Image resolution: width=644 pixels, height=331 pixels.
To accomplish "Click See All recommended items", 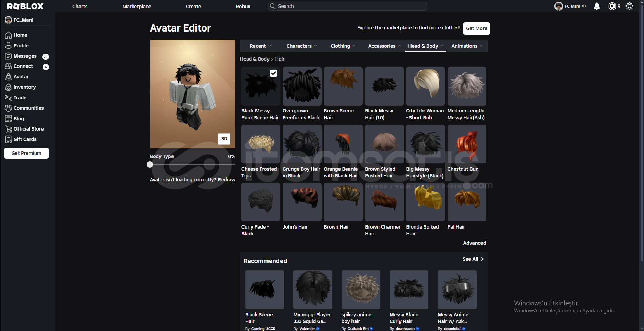I will [473, 259].
